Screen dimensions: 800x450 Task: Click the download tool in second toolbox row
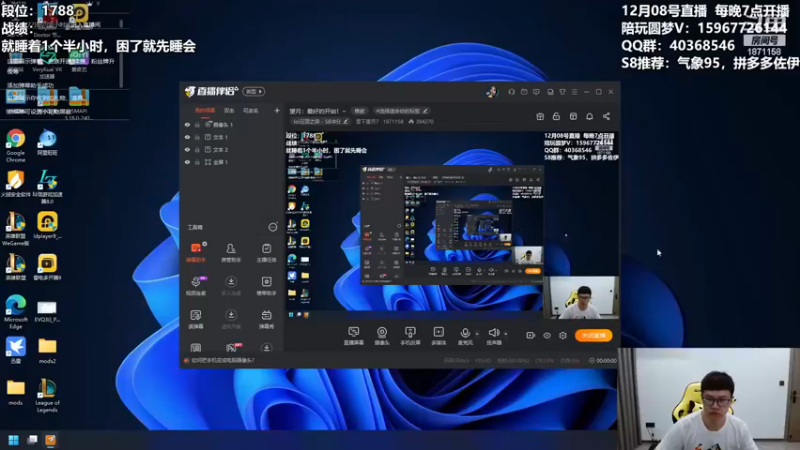click(x=231, y=286)
